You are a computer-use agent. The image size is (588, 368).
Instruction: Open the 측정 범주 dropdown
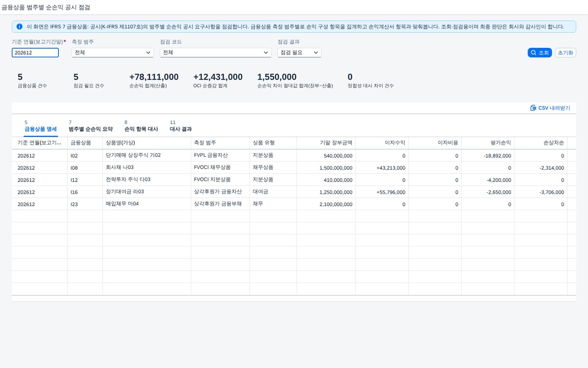pos(113,53)
